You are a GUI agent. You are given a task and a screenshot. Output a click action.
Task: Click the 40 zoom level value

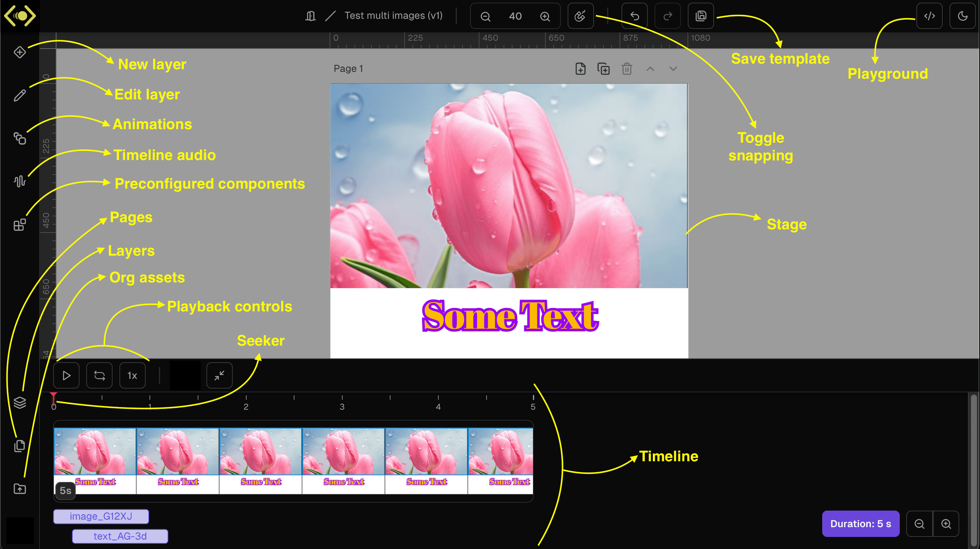tap(515, 16)
